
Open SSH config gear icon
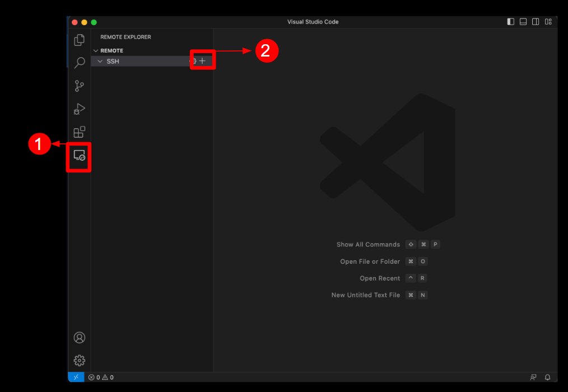(x=193, y=61)
